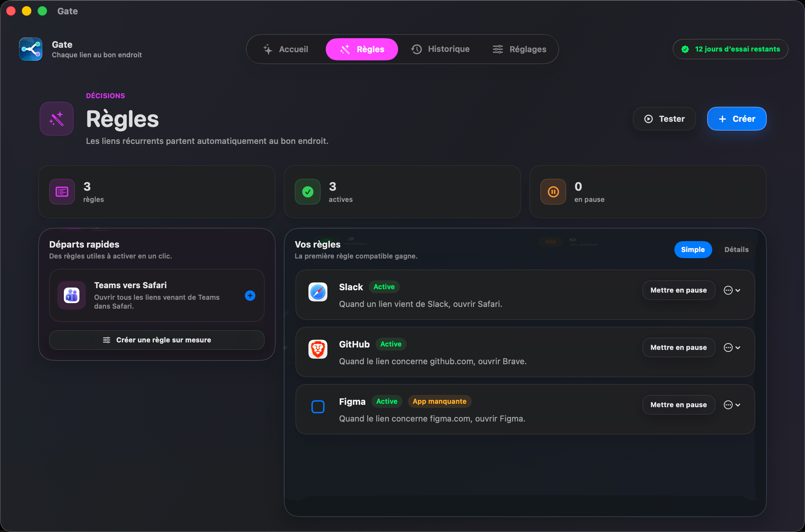Click the DÉCISIONS label above the title
This screenshot has width=805, height=532.
tap(105, 96)
